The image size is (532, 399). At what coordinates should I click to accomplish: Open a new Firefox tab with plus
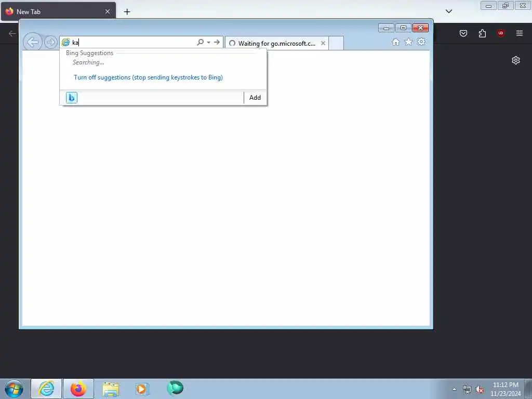[x=127, y=12]
